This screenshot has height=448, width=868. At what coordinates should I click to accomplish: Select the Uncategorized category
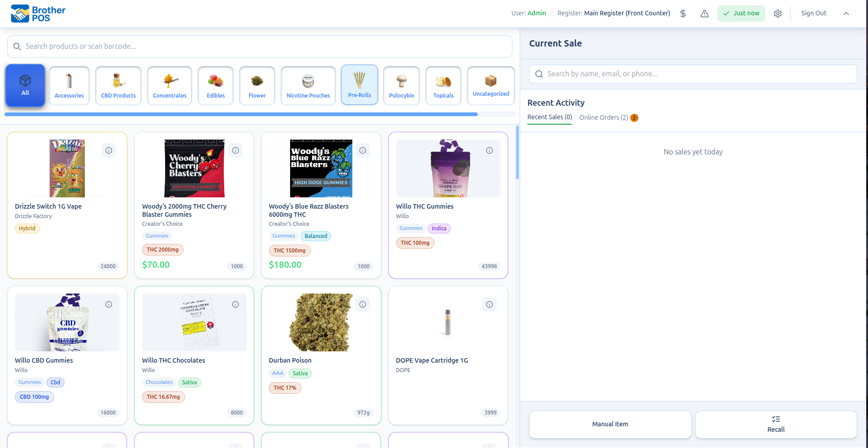(490, 85)
